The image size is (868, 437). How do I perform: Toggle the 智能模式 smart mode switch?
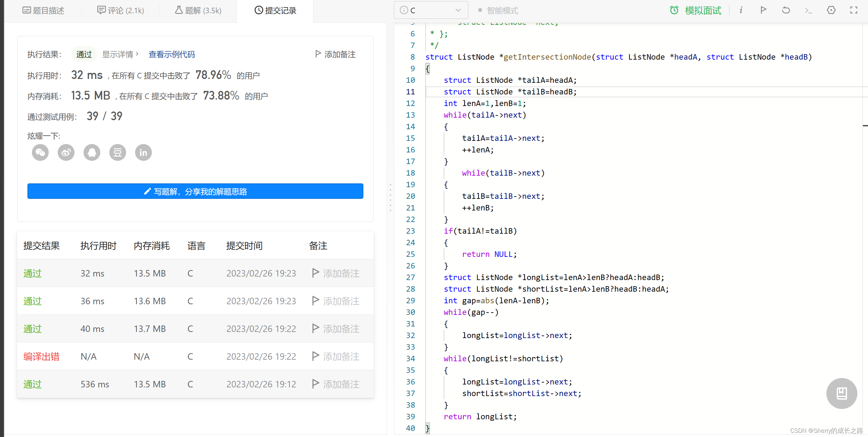click(498, 10)
